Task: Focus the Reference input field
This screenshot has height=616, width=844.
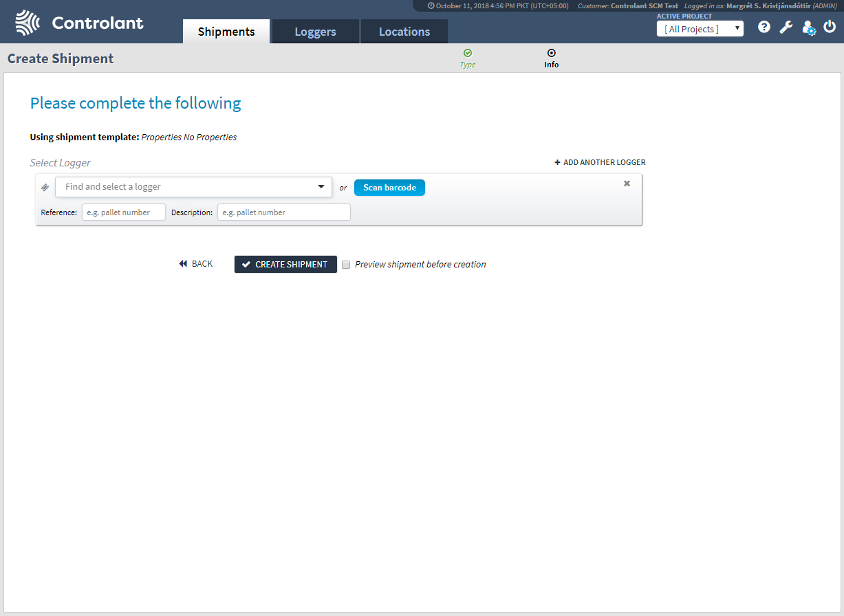Action: [x=124, y=212]
